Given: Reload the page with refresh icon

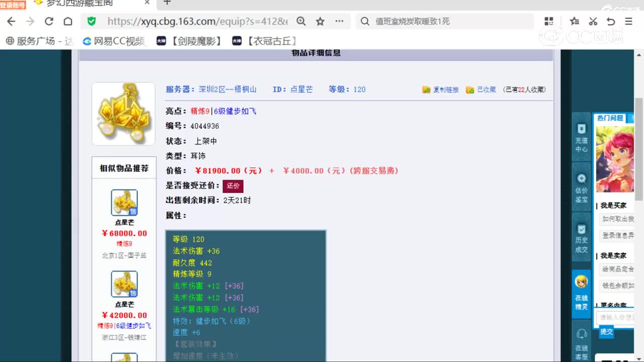Looking at the screenshot, I should point(48,22).
